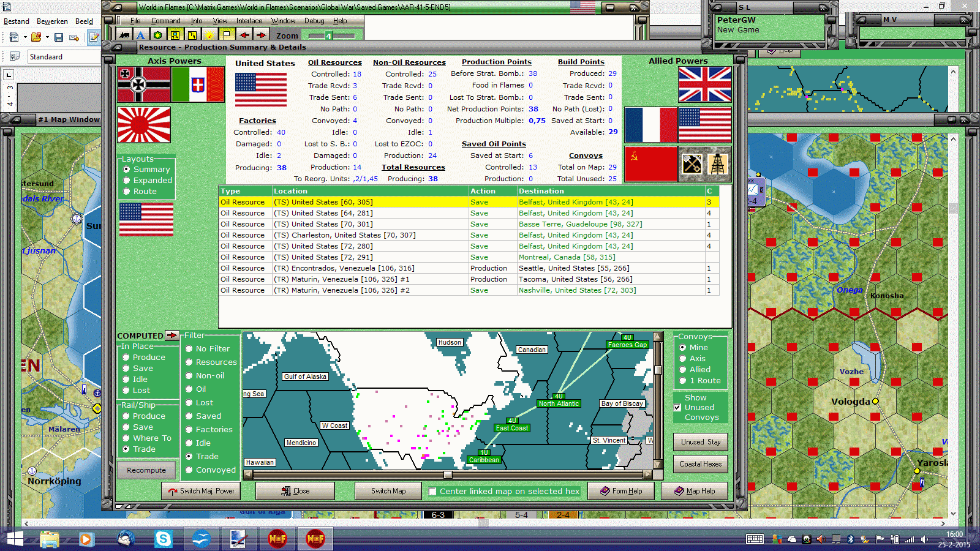Select the Summary layout radio button

click(x=127, y=170)
